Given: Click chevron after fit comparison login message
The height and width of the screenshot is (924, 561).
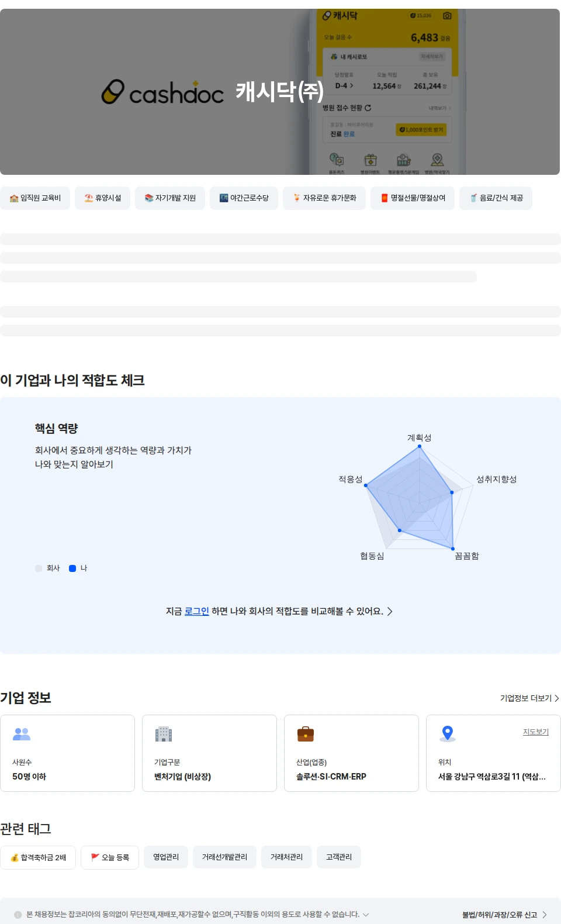Looking at the screenshot, I should [x=390, y=611].
